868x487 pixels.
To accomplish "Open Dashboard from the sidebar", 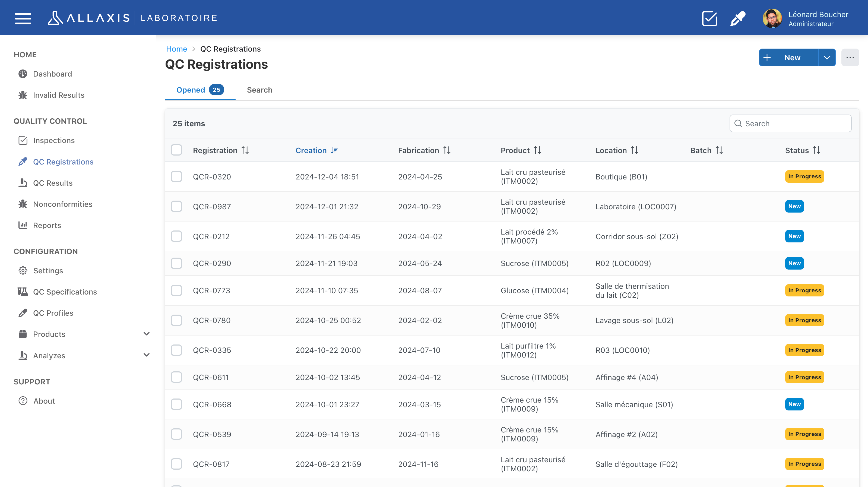I will pyautogui.click(x=52, y=74).
